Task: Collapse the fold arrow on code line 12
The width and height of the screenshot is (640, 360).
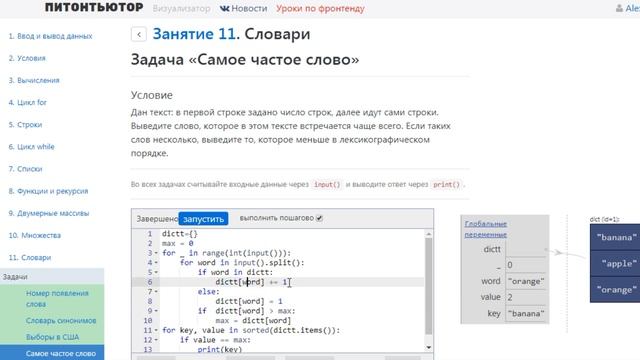Action: [x=156, y=340]
